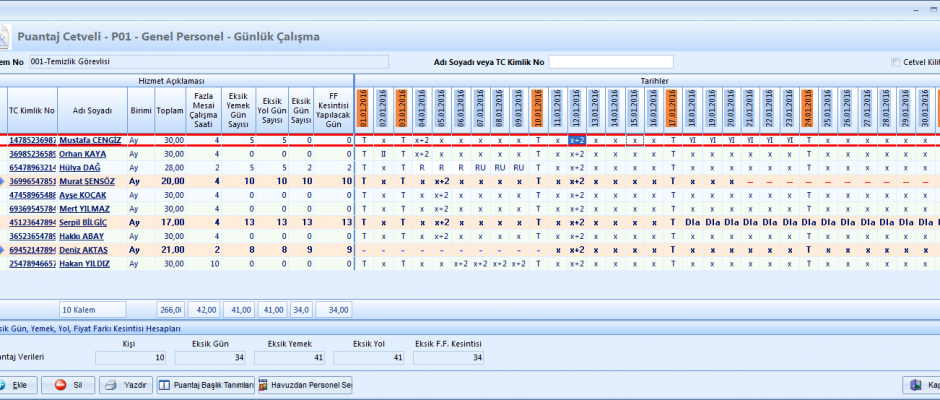Viewport: 940px width, 400px height.
Task: Click the Adı Soyadı veya TC Kimlik No search field
Action: point(610,62)
